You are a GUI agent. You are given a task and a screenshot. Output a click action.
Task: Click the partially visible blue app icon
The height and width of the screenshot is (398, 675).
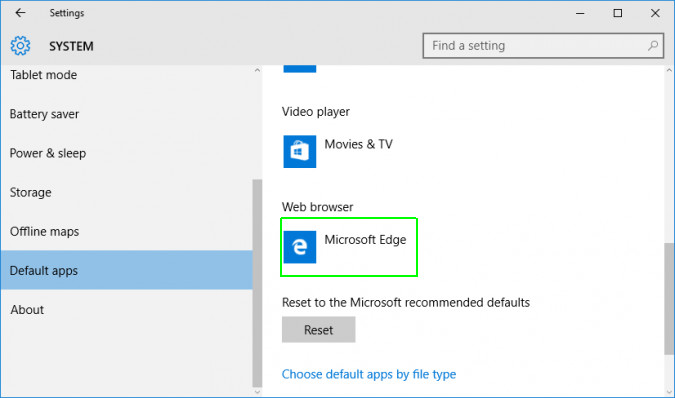(300, 69)
